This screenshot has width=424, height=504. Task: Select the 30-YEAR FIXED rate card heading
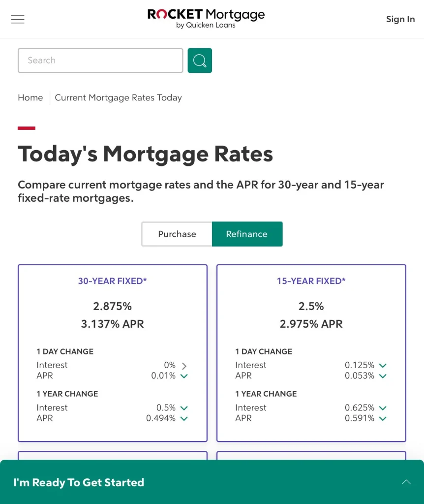[x=112, y=281]
